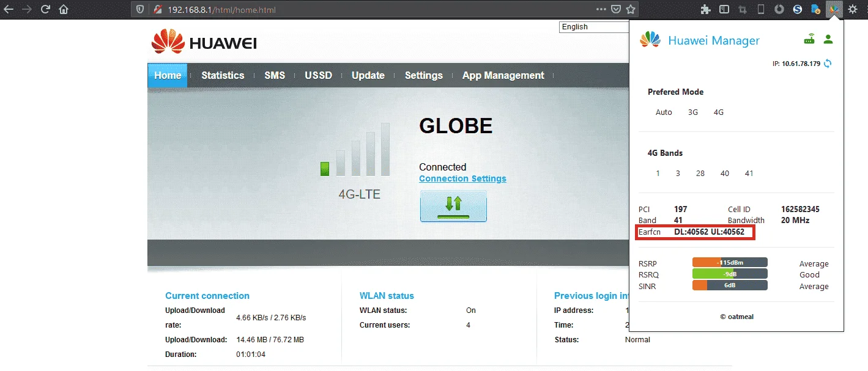Image resolution: width=868 pixels, height=371 pixels.
Task: Open the English language dropdown
Action: tap(594, 27)
